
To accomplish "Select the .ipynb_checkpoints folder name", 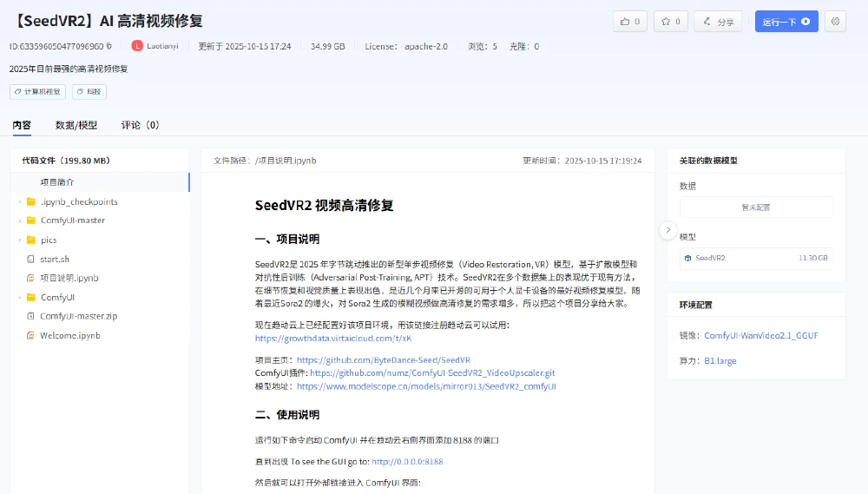I will click(79, 202).
